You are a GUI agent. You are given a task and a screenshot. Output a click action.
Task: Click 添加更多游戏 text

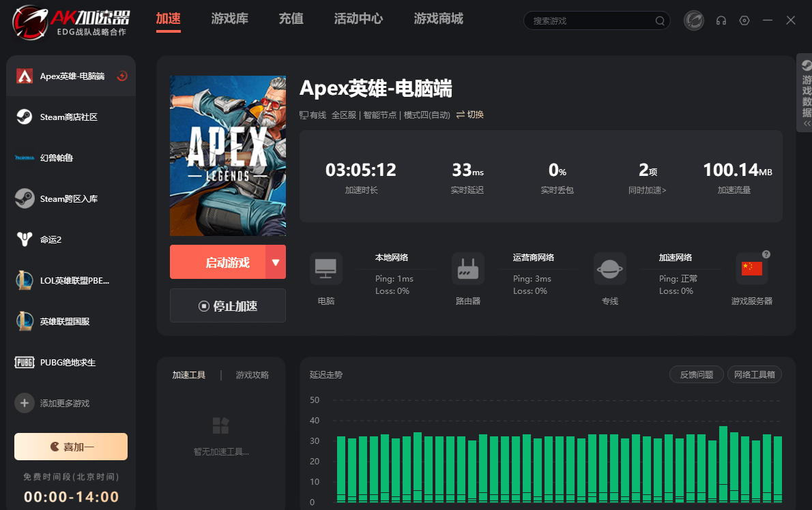tap(65, 404)
